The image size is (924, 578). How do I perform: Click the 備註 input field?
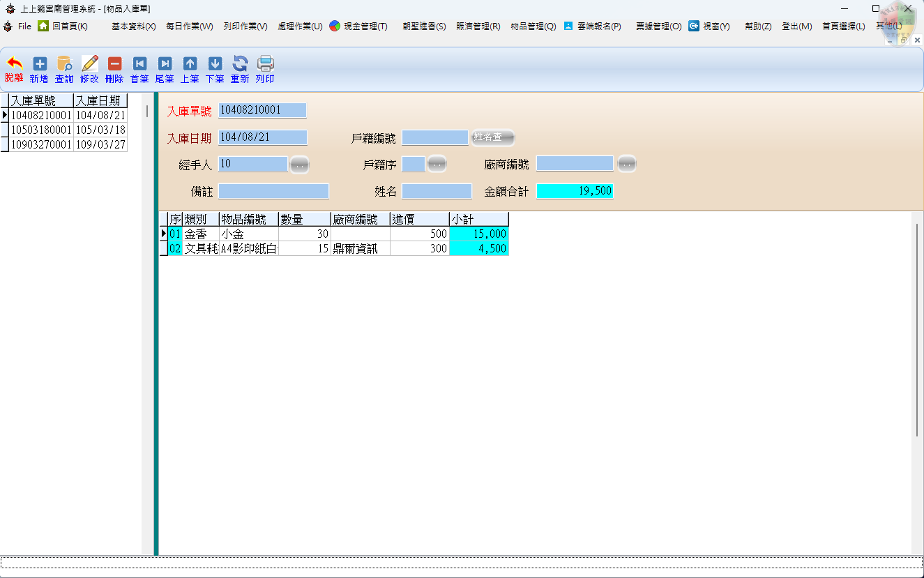[x=273, y=191]
